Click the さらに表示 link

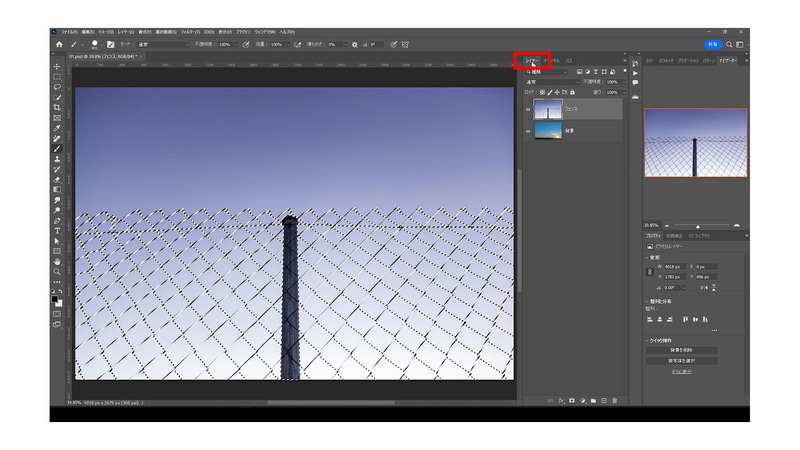click(682, 371)
